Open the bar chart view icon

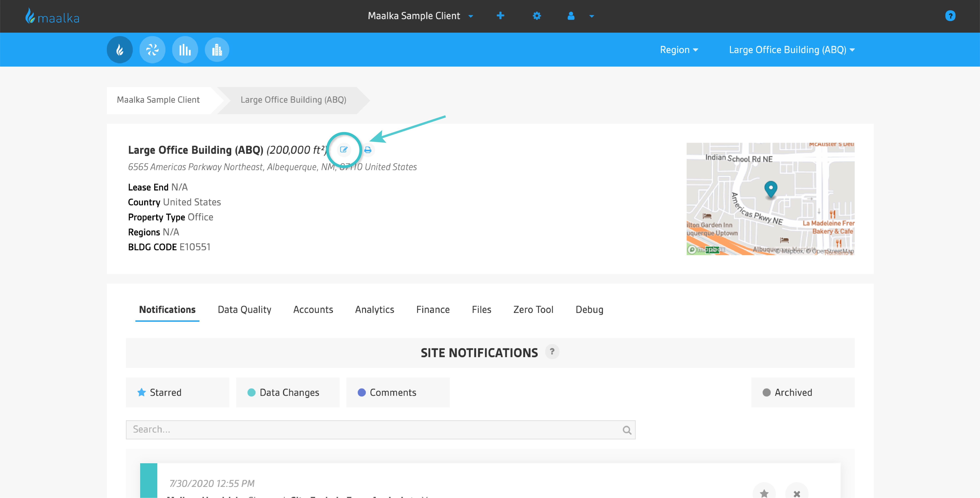coord(185,50)
